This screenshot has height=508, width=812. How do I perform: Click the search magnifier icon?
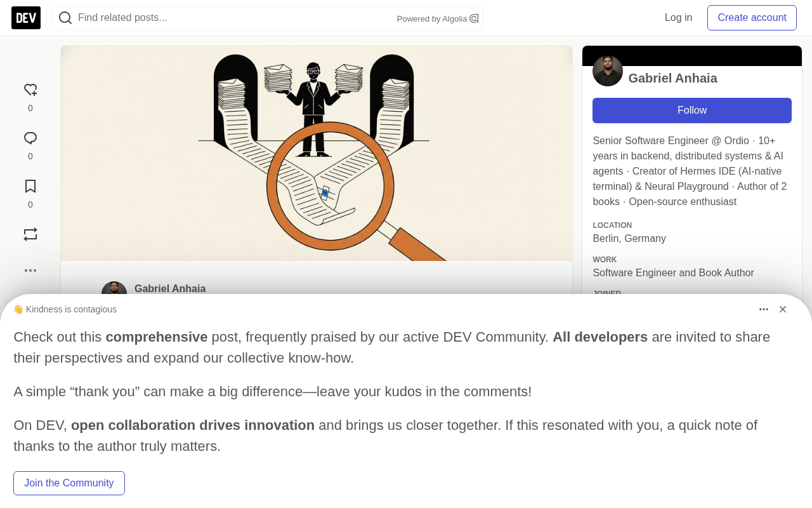click(x=65, y=18)
